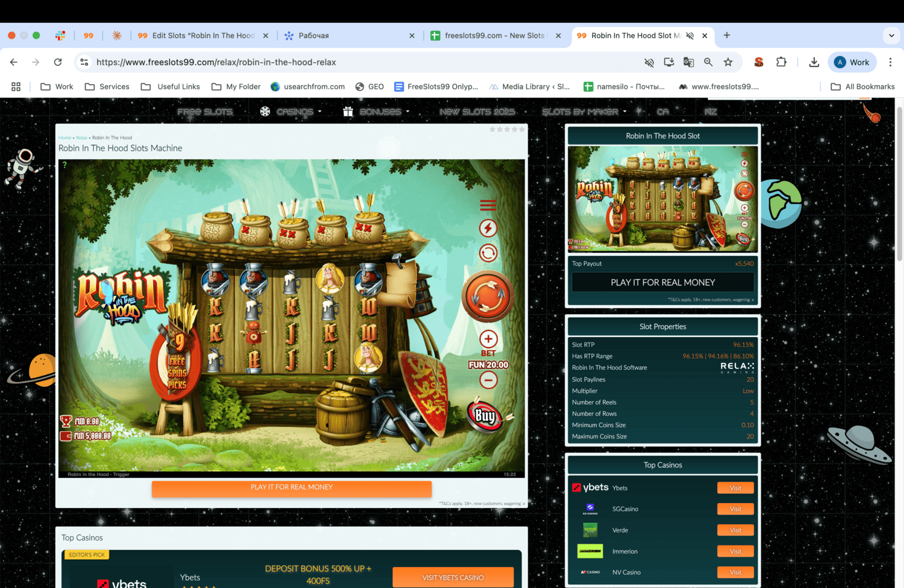This screenshot has width=904, height=588.
Task: Enable turbo spin with the lightning icon
Action: pos(488,228)
